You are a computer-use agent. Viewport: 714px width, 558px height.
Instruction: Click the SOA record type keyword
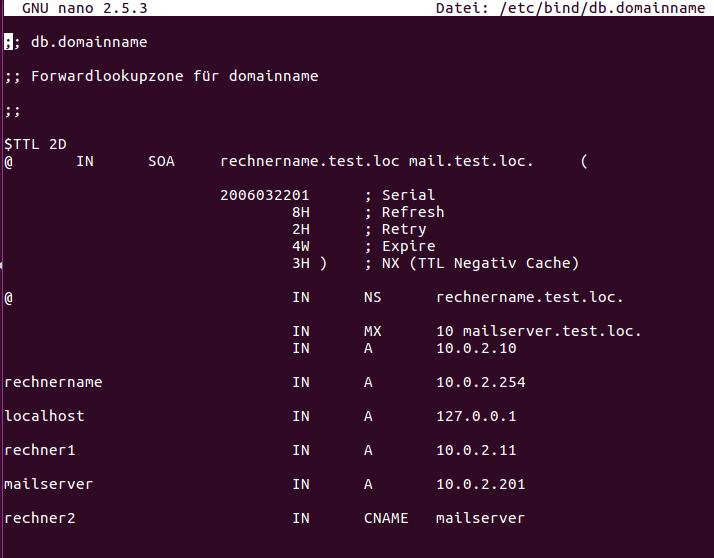(x=161, y=161)
